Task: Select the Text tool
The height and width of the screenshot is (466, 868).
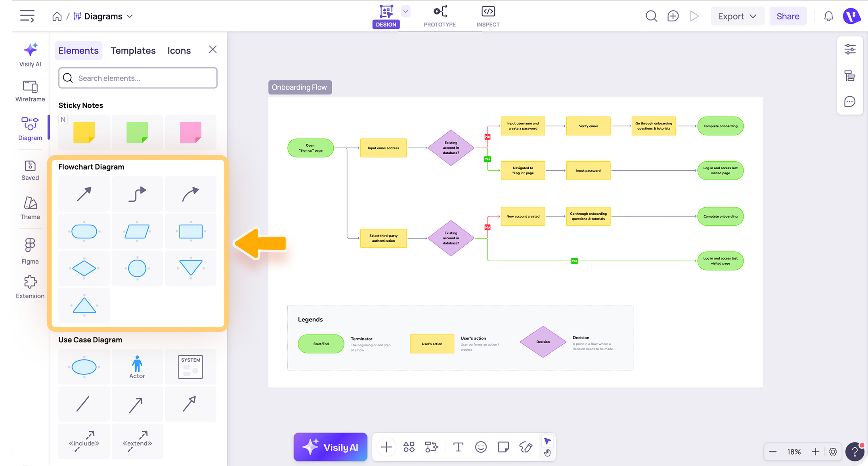Action: (458, 447)
